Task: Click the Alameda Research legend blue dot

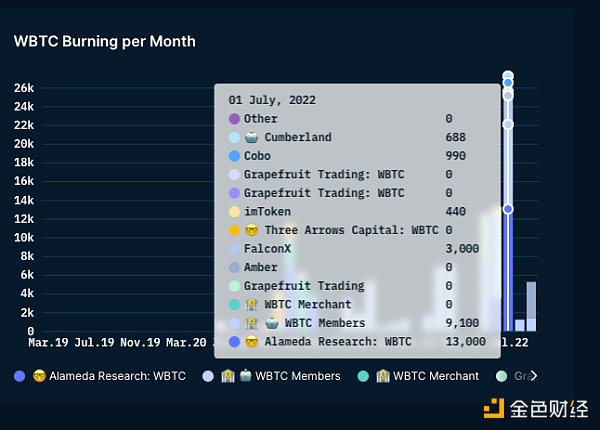Action: pos(20,376)
